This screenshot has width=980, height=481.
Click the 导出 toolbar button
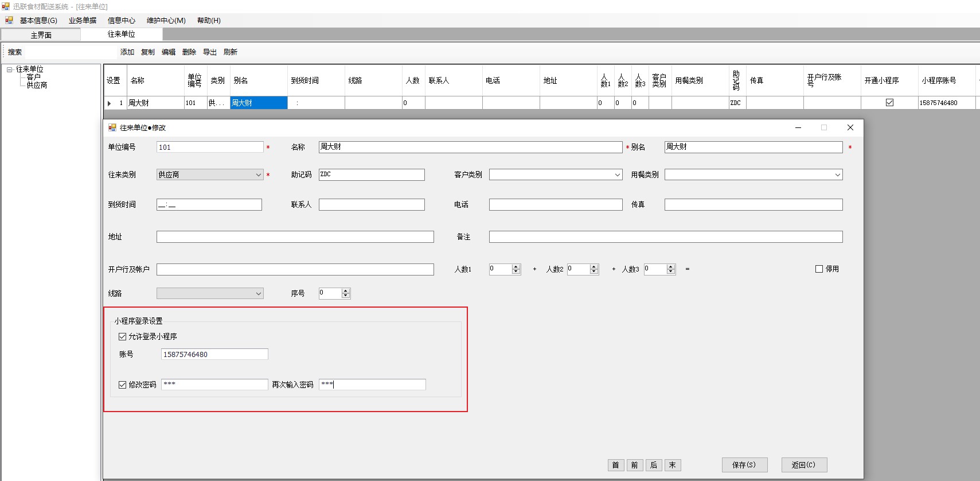click(210, 52)
